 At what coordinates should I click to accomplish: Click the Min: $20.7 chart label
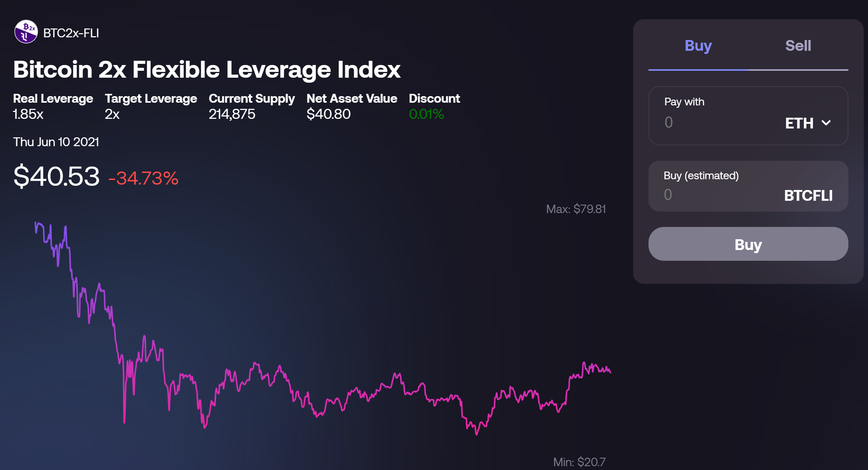click(x=579, y=462)
